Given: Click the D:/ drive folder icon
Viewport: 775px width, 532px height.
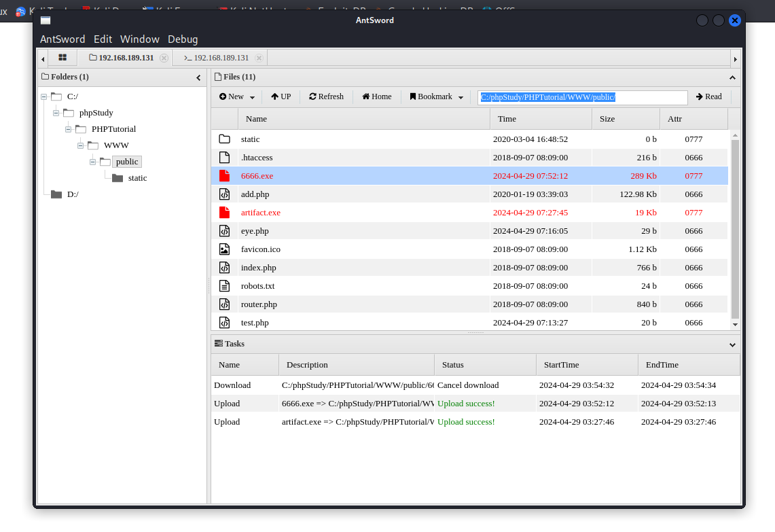Looking at the screenshot, I should click(x=56, y=194).
